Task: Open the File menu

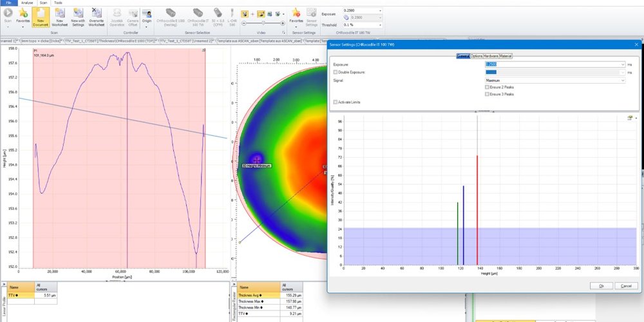Action: pyautogui.click(x=8, y=3)
